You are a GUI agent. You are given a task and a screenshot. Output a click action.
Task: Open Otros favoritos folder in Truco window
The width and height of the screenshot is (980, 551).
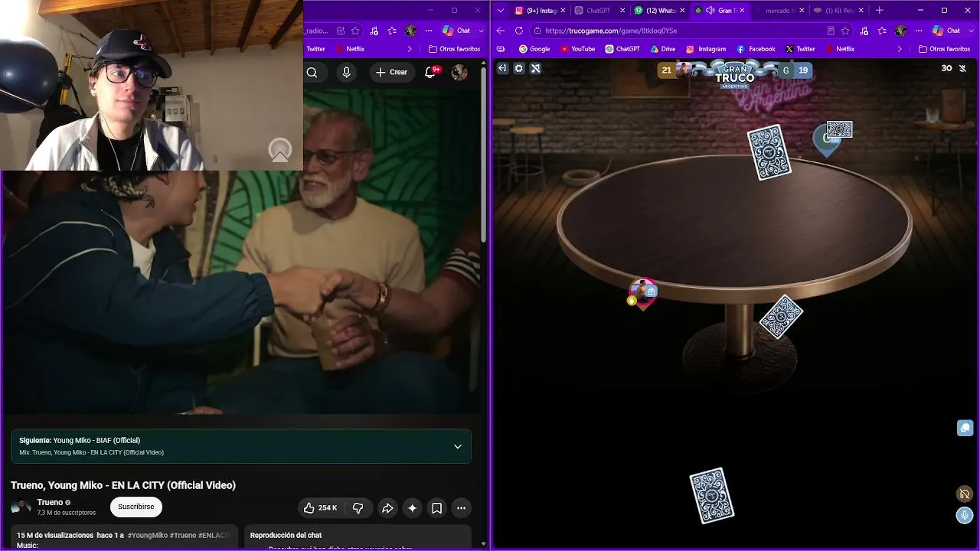pos(944,49)
